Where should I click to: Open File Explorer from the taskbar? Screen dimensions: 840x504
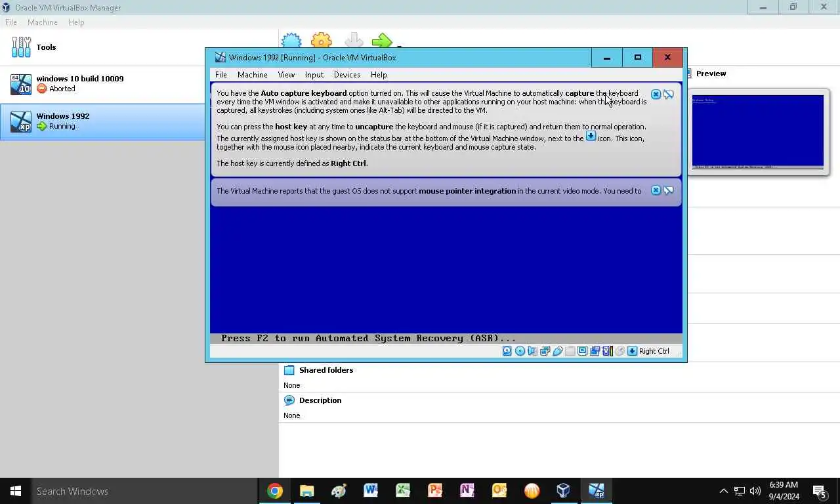[x=307, y=491]
